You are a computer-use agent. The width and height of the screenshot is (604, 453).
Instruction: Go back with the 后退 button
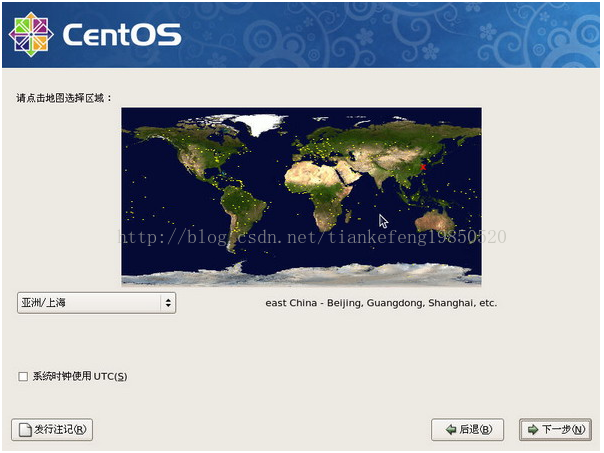[x=467, y=430]
